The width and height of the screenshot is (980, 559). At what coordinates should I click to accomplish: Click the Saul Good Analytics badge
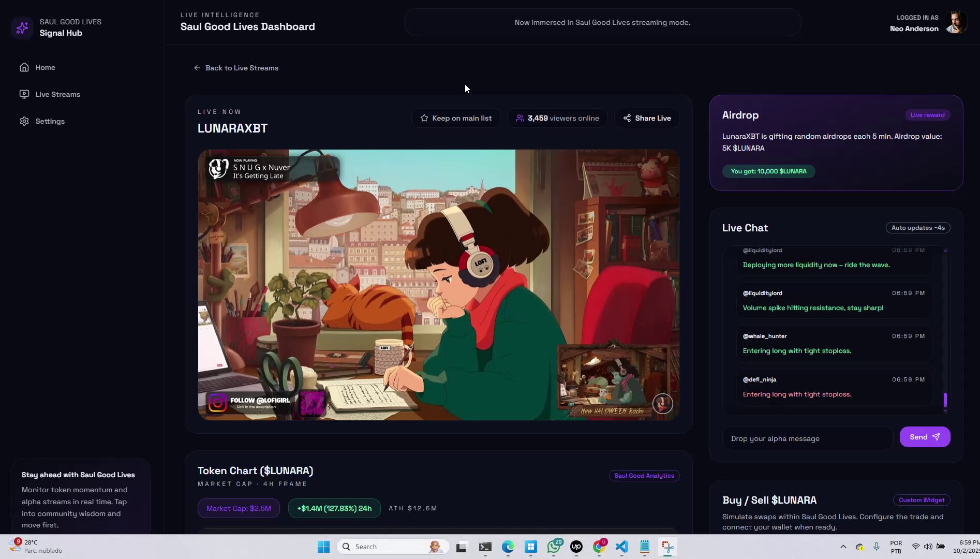[644, 476]
